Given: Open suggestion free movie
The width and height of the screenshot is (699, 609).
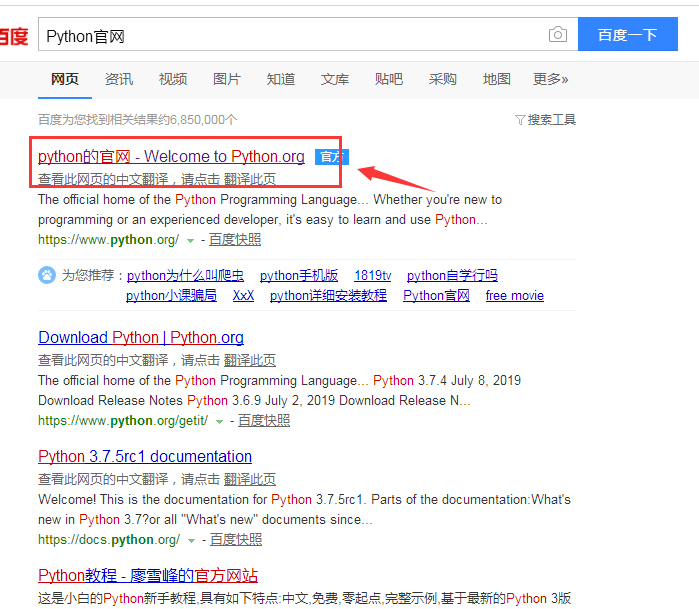Looking at the screenshot, I should pyautogui.click(x=515, y=296).
